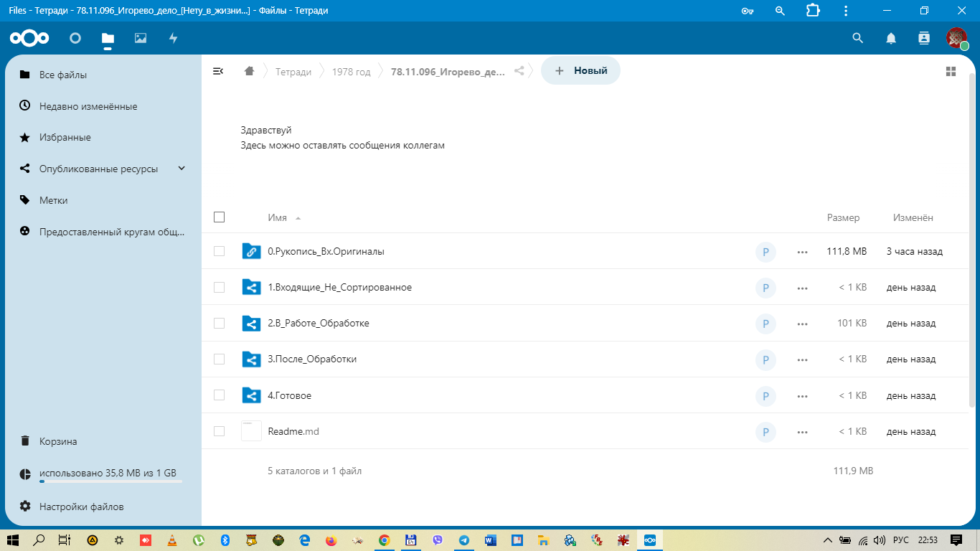Switch to grid view
980x551 pixels.
click(951, 71)
